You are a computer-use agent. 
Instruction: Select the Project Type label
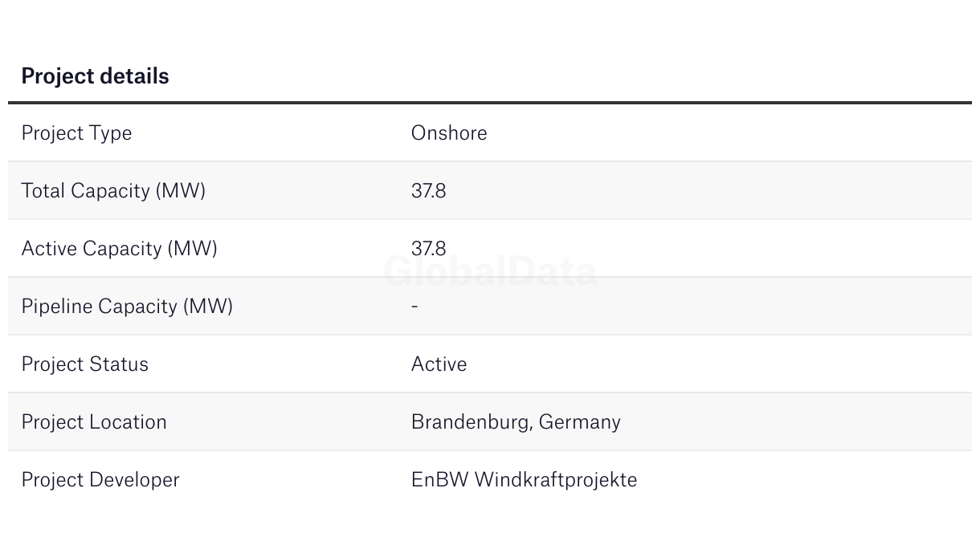(x=76, y=133)
